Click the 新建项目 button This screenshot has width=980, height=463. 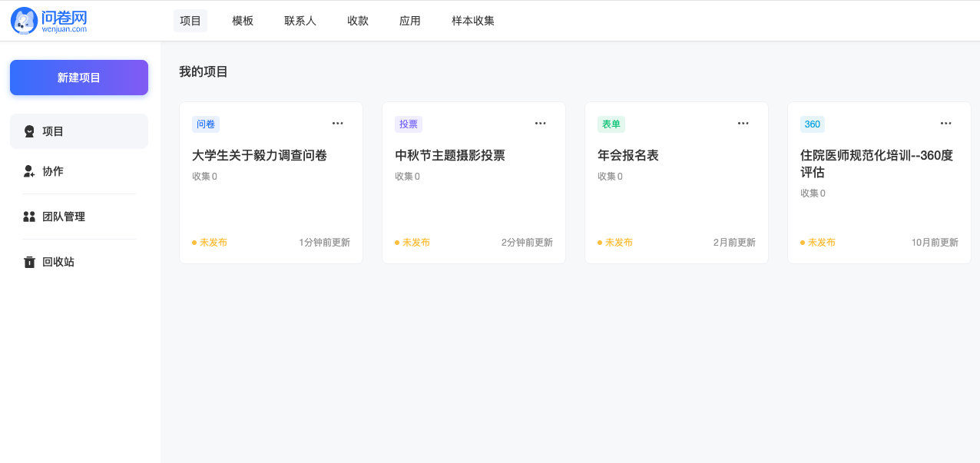(79, 78)
